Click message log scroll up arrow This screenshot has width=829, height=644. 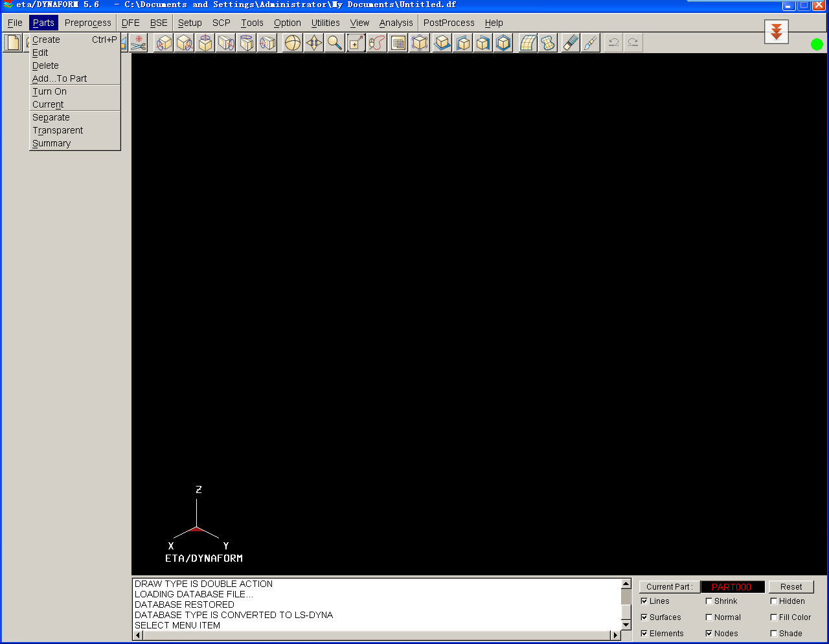tap(626, 584)
